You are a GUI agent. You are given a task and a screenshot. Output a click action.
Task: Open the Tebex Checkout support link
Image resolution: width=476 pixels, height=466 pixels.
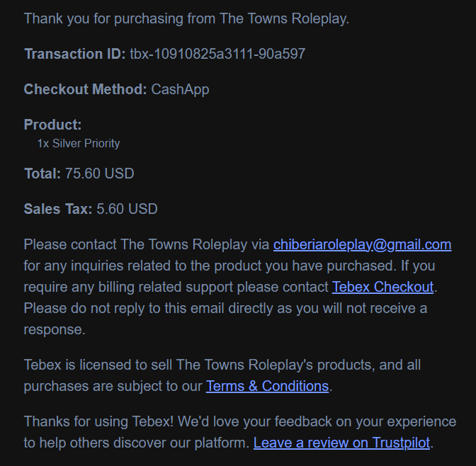tap(382, 287)
